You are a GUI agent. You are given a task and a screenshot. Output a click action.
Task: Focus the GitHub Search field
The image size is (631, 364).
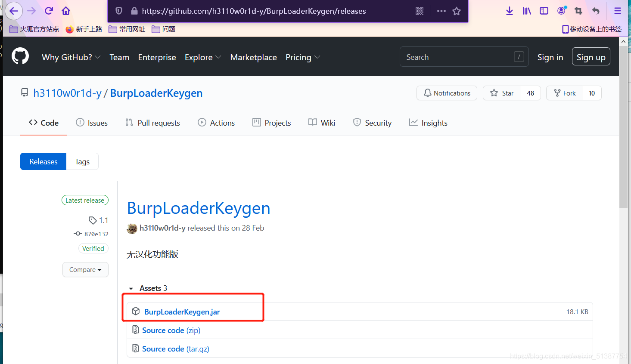tap(464, 57)
